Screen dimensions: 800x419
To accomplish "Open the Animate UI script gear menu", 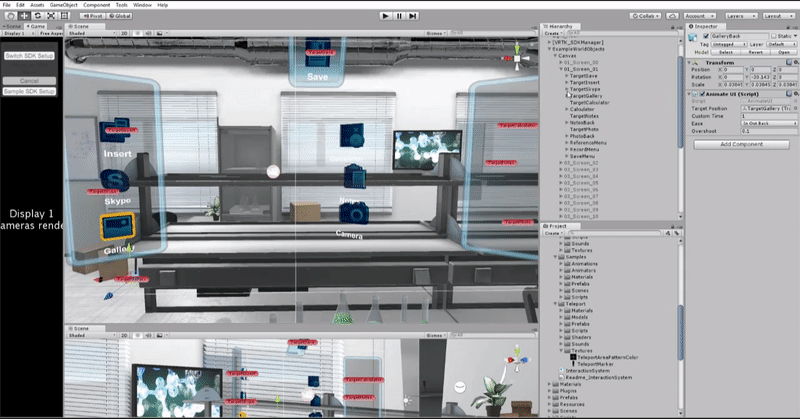I will point(795,94).
